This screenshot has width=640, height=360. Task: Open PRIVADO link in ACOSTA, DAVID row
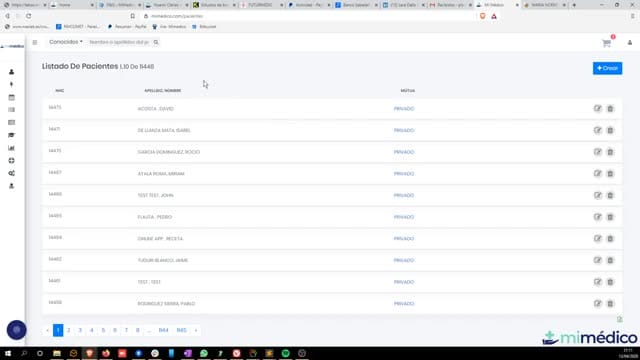[x=404, y=109]
